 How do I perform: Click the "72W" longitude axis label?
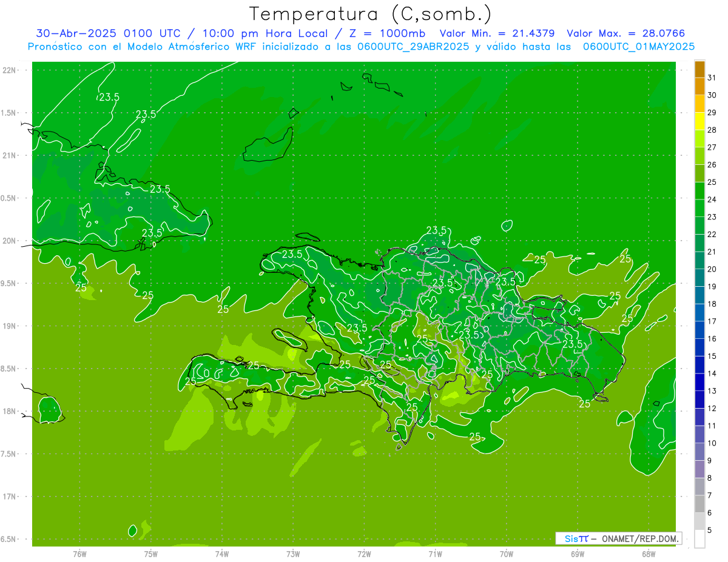[x=364, y=554]
